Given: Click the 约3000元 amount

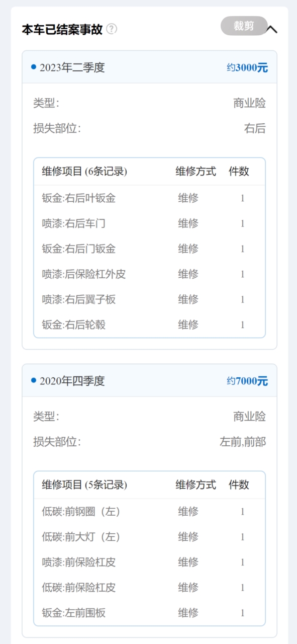Looking at the screenshot, I should click(247, 68).
